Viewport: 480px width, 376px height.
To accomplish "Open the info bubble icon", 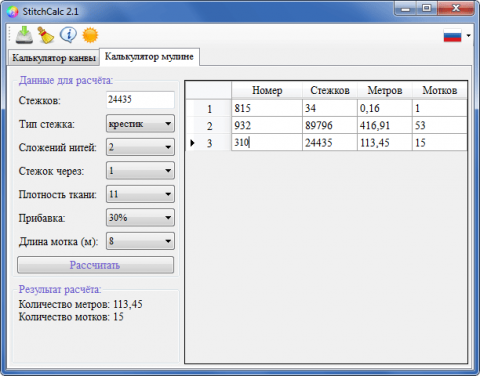I will 68,35.
